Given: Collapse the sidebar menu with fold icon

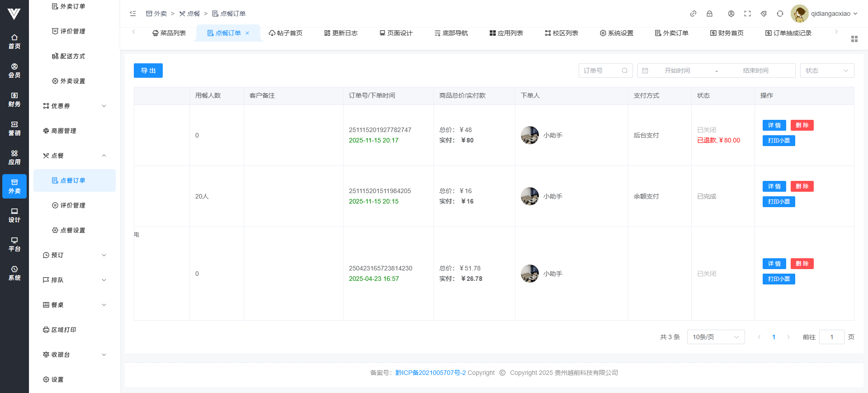Looking at the screenshot, I should point(133,14).
